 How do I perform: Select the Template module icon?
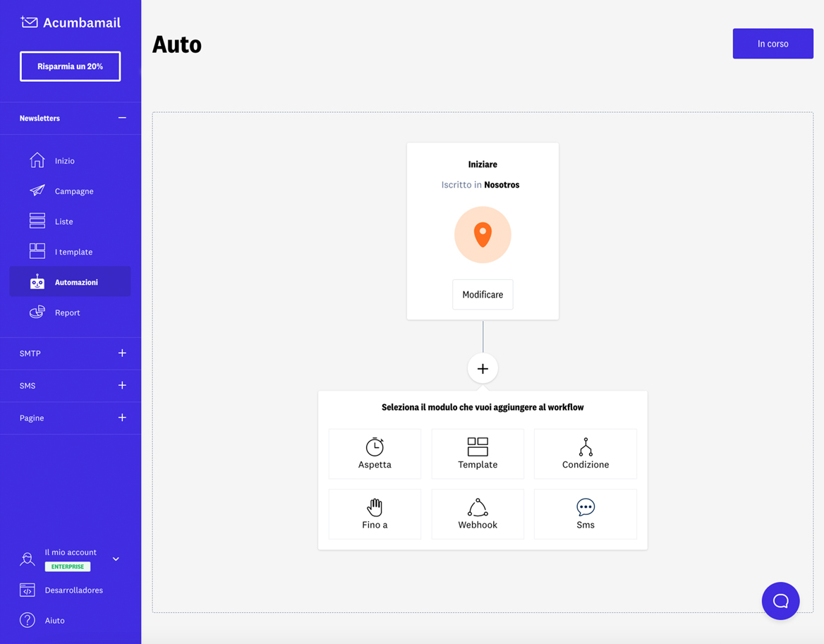click(478, 446)
